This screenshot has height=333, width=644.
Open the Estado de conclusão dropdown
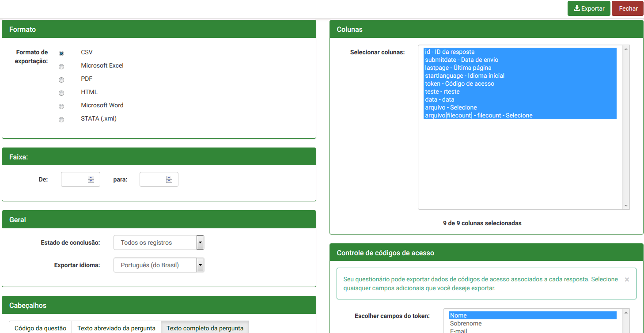(159, 242)
